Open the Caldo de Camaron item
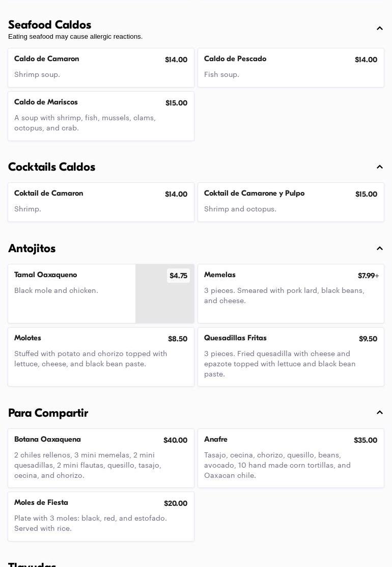 click(101, 68)
